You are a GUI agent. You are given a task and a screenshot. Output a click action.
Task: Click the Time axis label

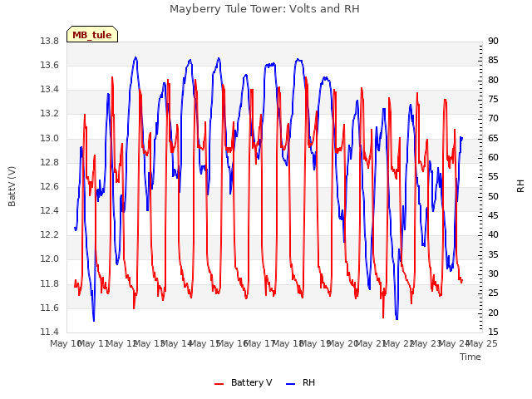[470, 357]
